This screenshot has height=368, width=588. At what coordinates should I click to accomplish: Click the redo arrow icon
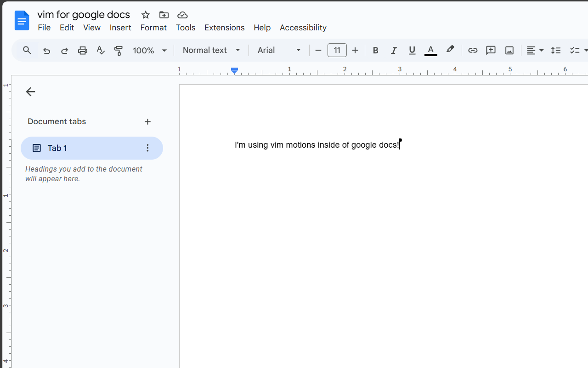[x=64, y=51]
